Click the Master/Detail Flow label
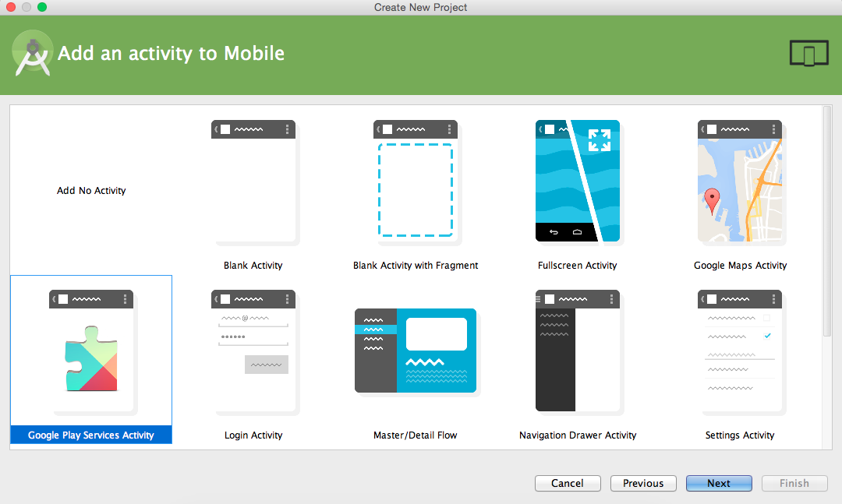 (x=415, y=435)
